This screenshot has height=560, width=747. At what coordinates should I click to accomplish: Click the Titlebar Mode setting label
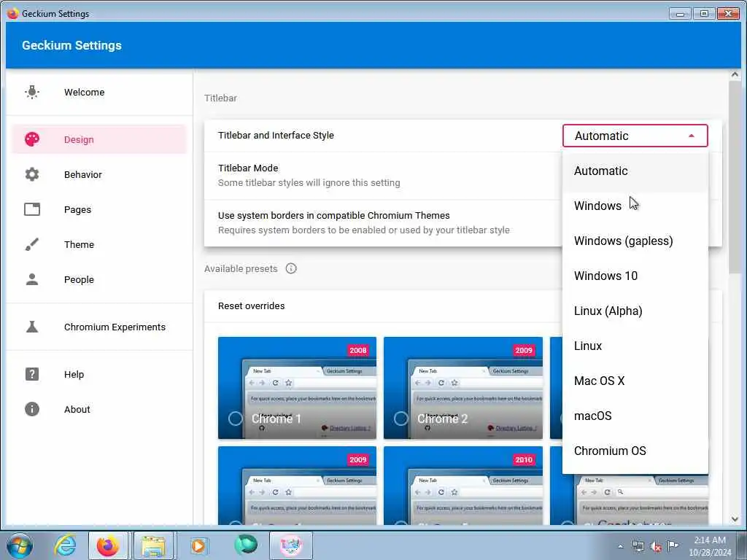pos(248,168)
